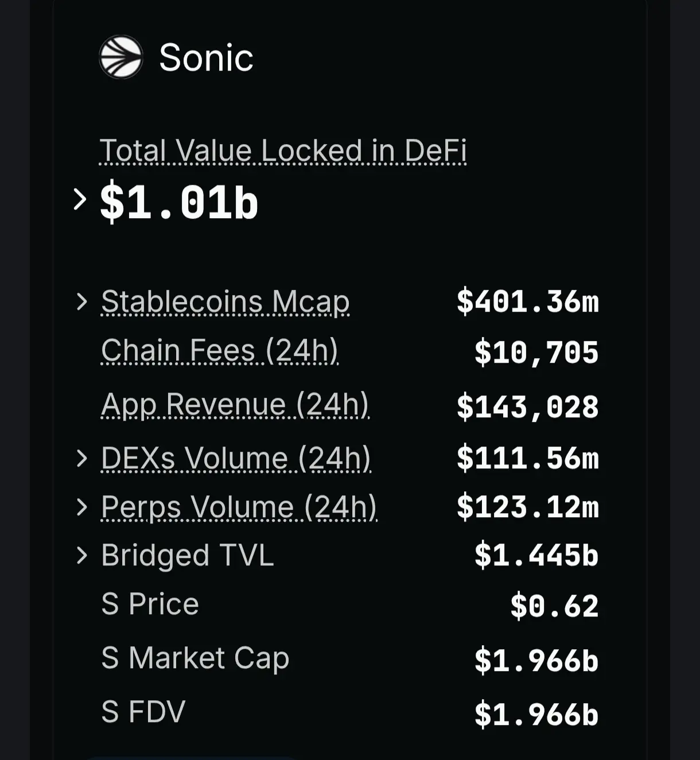Image resolution: width=700 pixels, height=760 pixels.
Task: Click the S Price $0.62 value
Action: coord(555,606)
